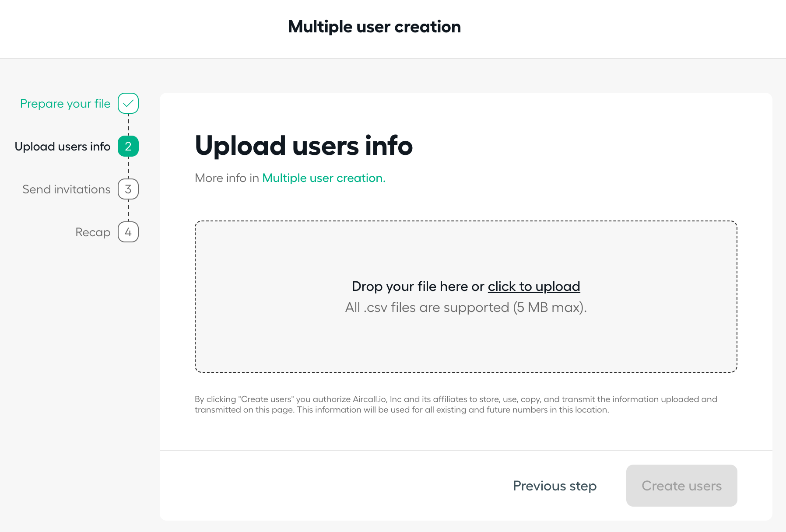Open the Multiple user creation help link
This screenshot has height=532, width=786.
point(324,178)
